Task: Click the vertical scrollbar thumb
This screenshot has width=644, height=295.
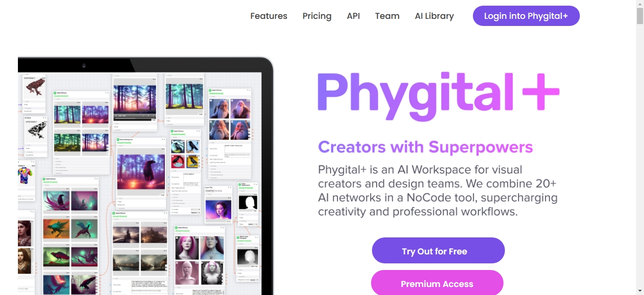Action: point(640,16)
